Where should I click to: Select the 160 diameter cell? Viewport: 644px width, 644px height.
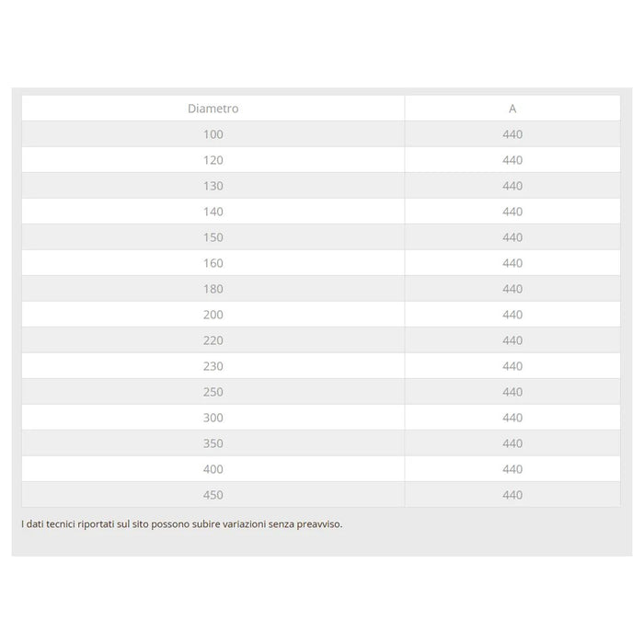[213, 263]
